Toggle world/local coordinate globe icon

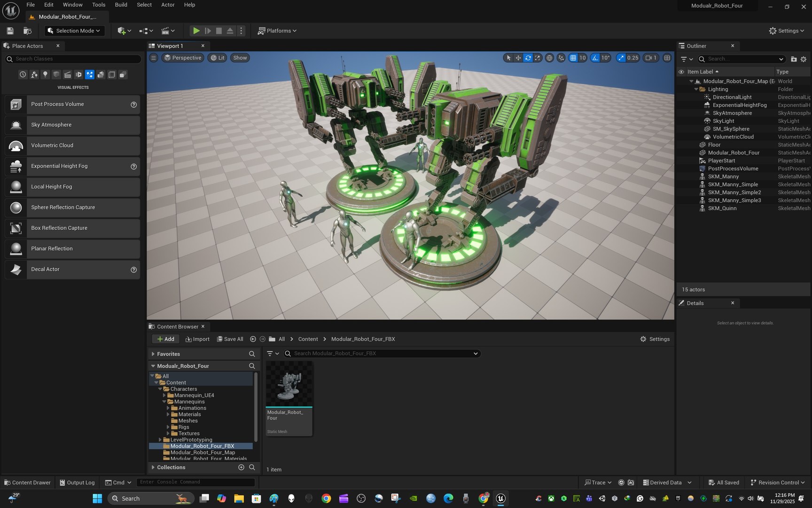[x=549, y=58]
